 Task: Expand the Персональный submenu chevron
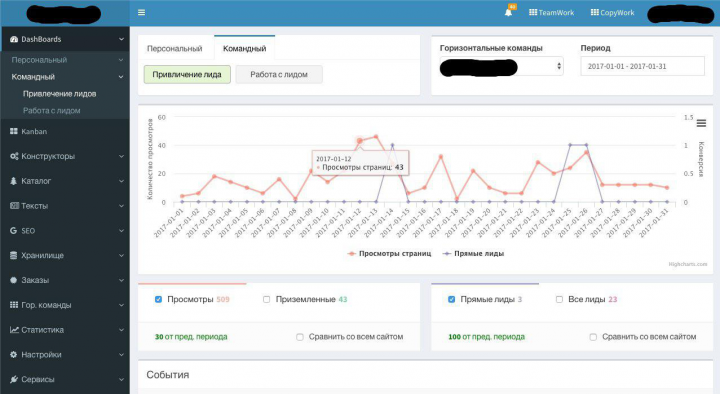(121, 60)
